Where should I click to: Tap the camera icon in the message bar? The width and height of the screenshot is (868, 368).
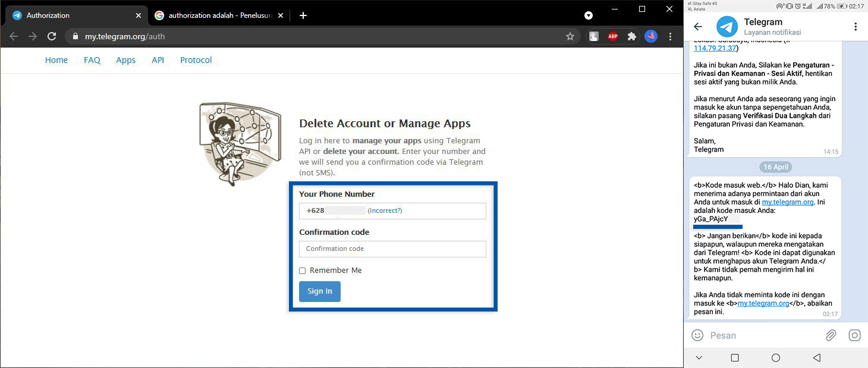[x=855, y=335]
